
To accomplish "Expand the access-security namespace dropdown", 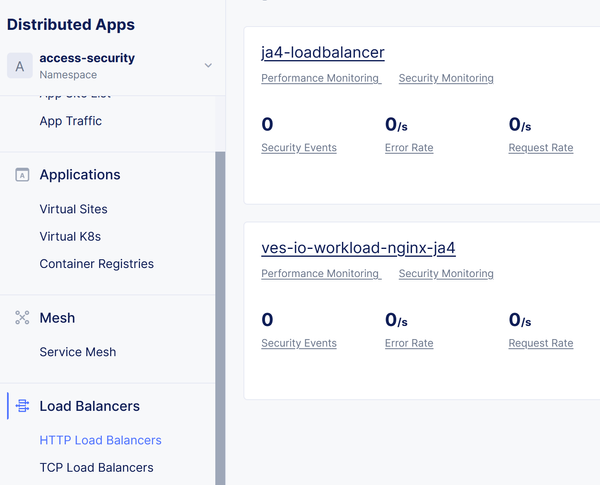I will pyautogui.click(x=208, y=66).
